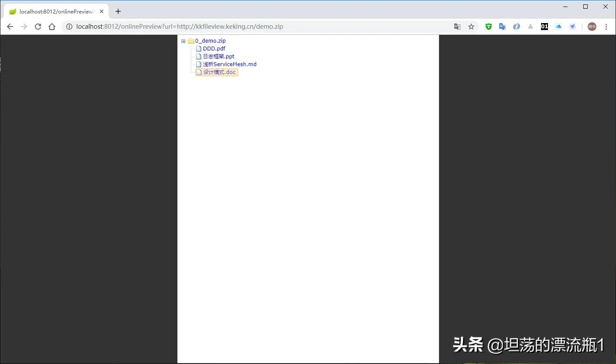The image size is (616, 364).
Task: Collapse the 0_demo.zip tree node
Action: [183, 40]
